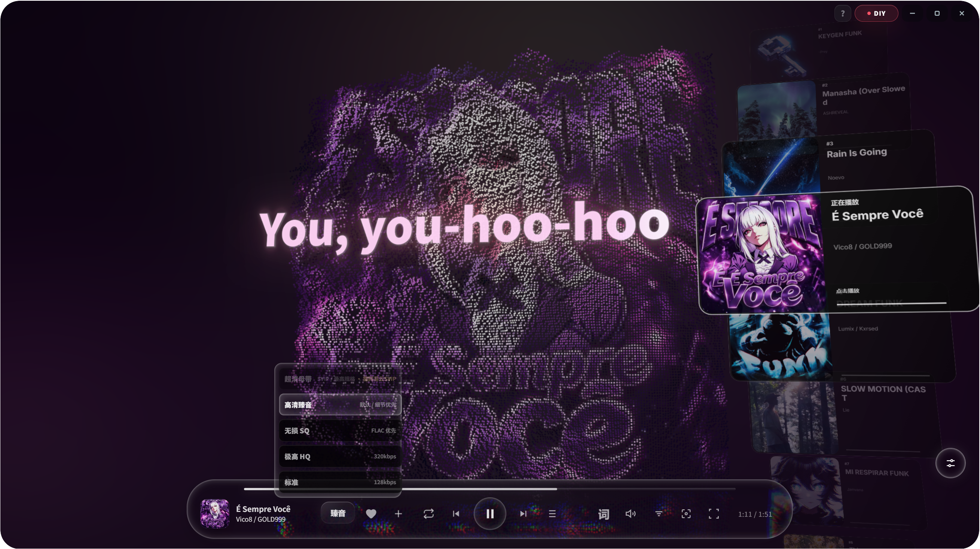Choose 极高 HQ 320kbps option
980x549 pixels.
(x=340, y=456)
